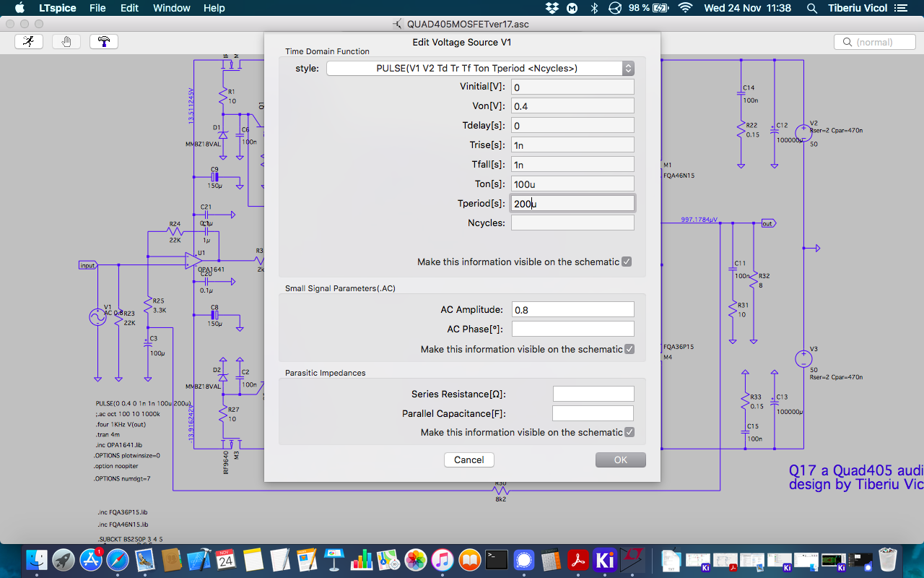
Task: Launch Safari from the dock
Action: [118, 559]
